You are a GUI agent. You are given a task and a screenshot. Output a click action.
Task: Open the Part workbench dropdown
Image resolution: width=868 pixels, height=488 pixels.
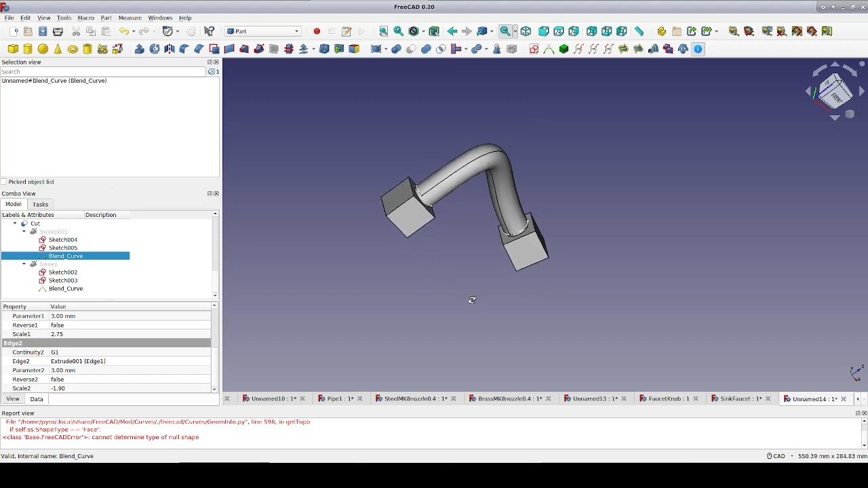click(263, 31)
